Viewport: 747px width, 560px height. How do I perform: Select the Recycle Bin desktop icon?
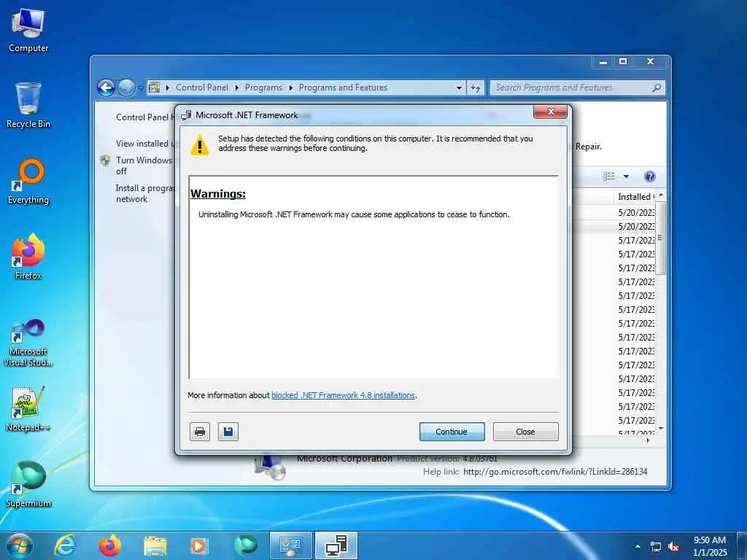[x=28, y=105]
